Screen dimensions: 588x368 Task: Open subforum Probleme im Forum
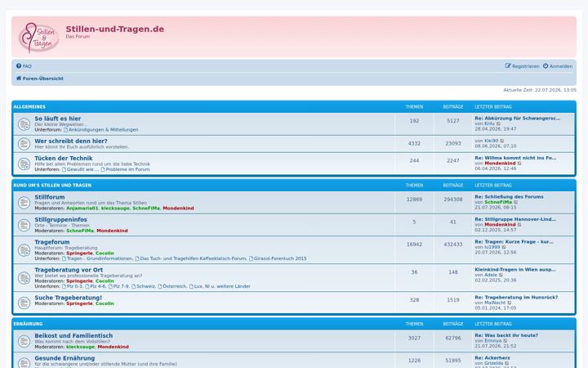[x=125, y=169]
